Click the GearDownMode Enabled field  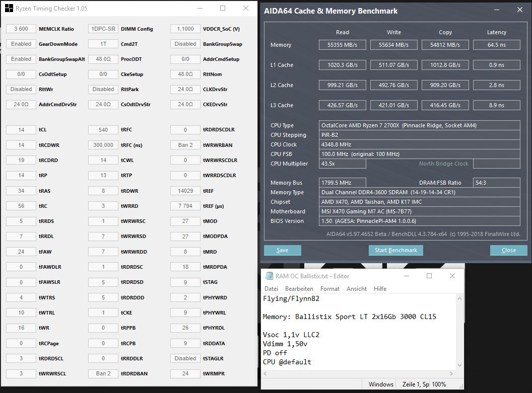tap(21, 44)
